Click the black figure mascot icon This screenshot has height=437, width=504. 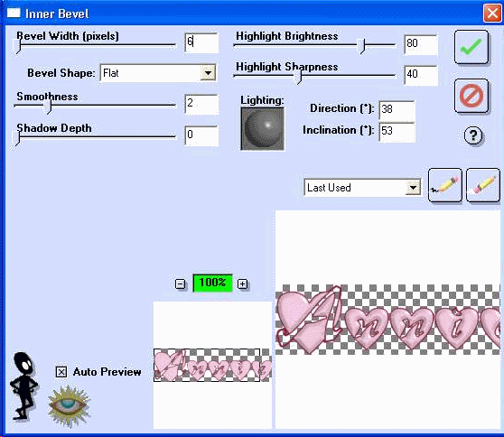coord(23,386)
